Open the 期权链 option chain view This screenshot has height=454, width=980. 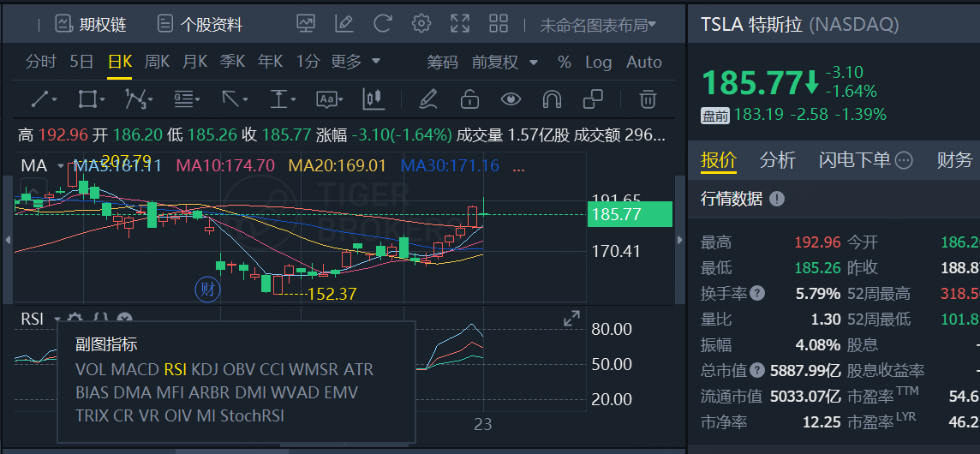click(91, 24)
